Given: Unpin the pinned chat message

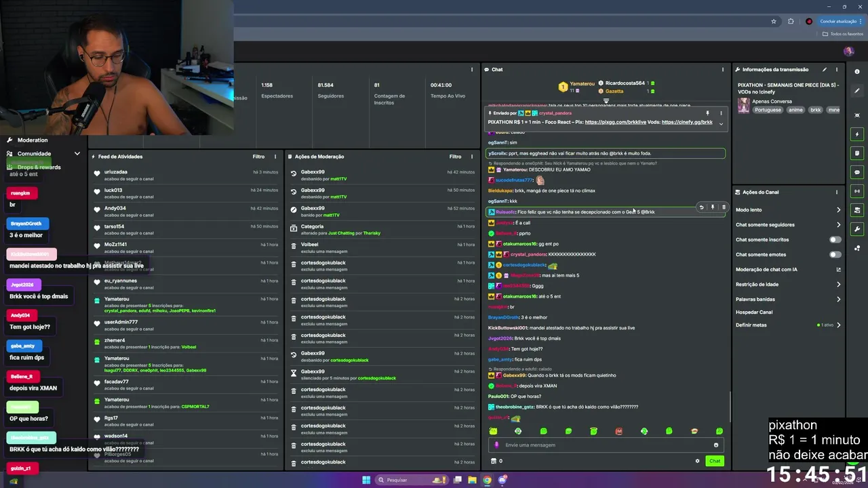Looking at the screenshot, I should [x=707, y=113].
